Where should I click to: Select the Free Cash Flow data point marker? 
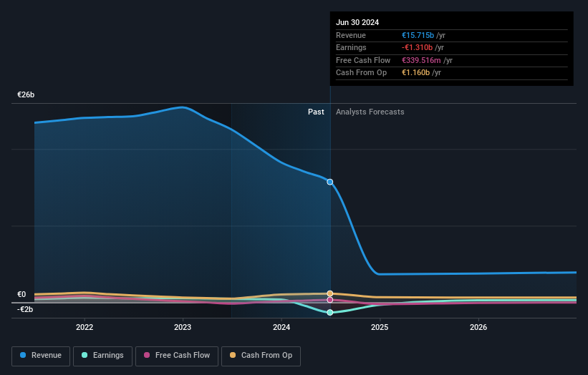330,300
